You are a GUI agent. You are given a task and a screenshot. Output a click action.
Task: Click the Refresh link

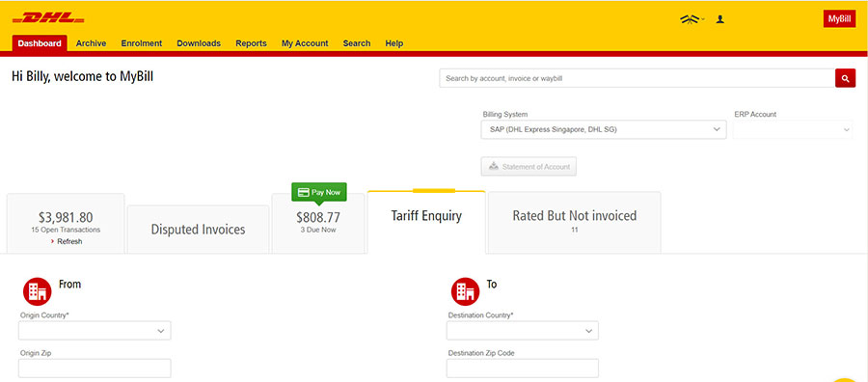67,241
